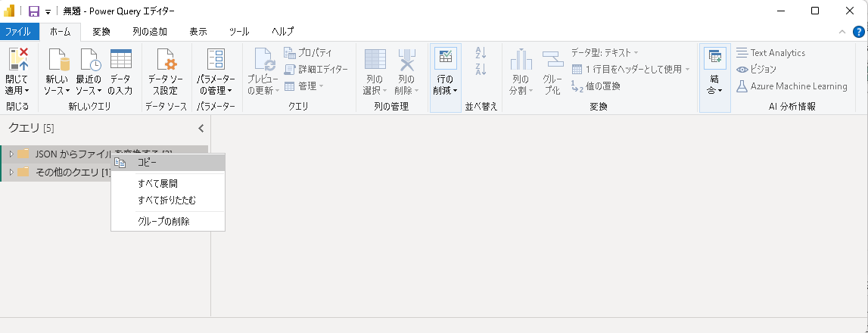Viewport: 868px width, 333px height.
Task: Collapse the クエリ pane with the chevron
Action: click(201, 129)
